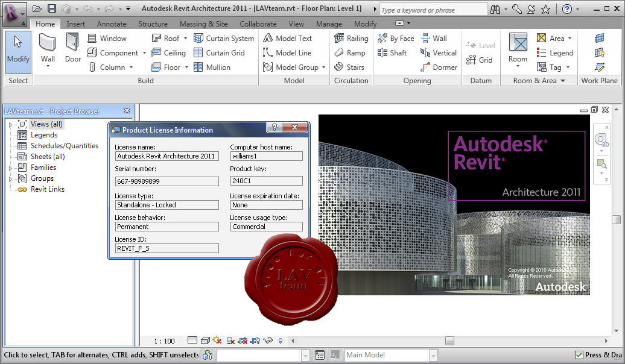Select Sheets (all) in Project Browser
This screenshot has width=625, height=364.
click(x=48, y=157)
